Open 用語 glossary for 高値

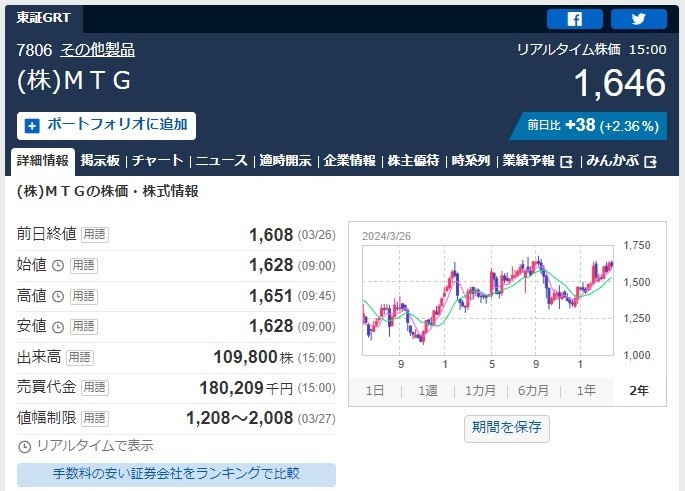pyautogui.click(x=84, y=296)
